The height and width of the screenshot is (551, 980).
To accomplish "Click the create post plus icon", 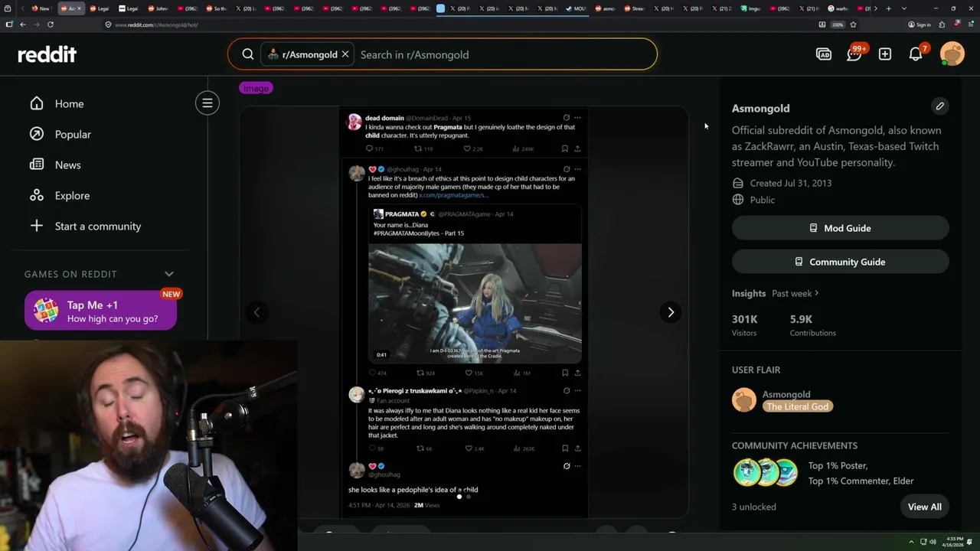I will click(885, 54).
